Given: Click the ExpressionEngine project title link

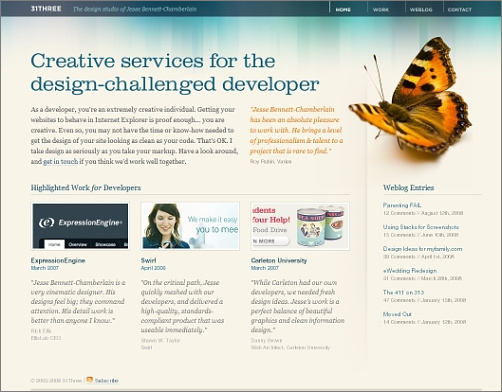Looking at the screenshot, I should click(x=58, y=261).
